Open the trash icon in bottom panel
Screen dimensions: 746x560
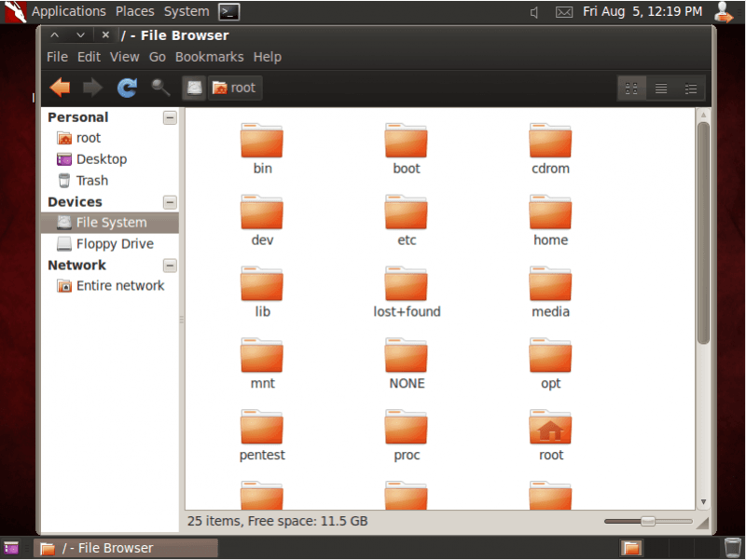[733, 547]
